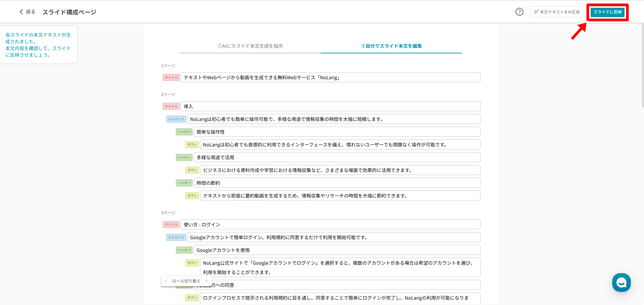The width and height of the screenshot is (644, 305).
Task: Click the vertical page scrollbar
Action: 642,66
